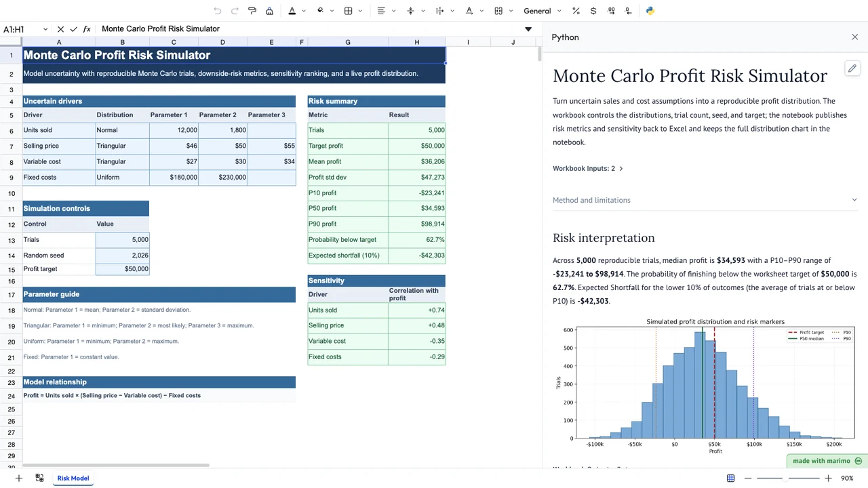Click the cell borders icon
868x488 pixels.
[x=349, y=11]
